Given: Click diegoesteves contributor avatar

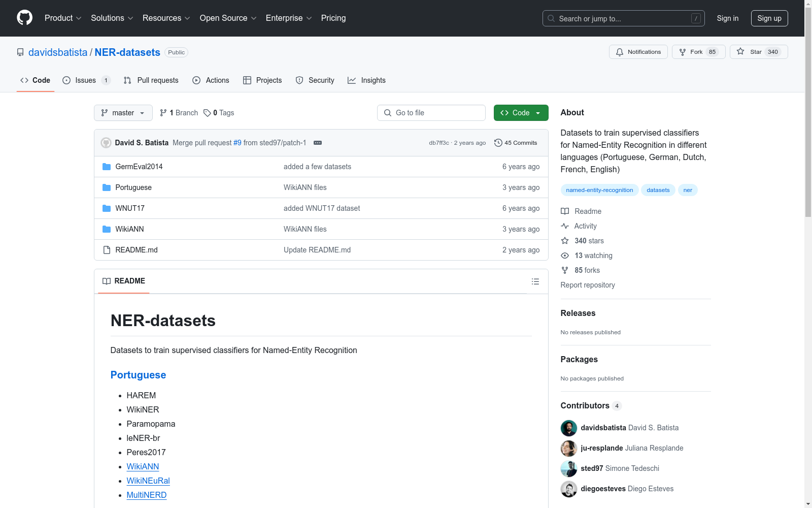Looking at the screenshot, I should tap(569, 489).
